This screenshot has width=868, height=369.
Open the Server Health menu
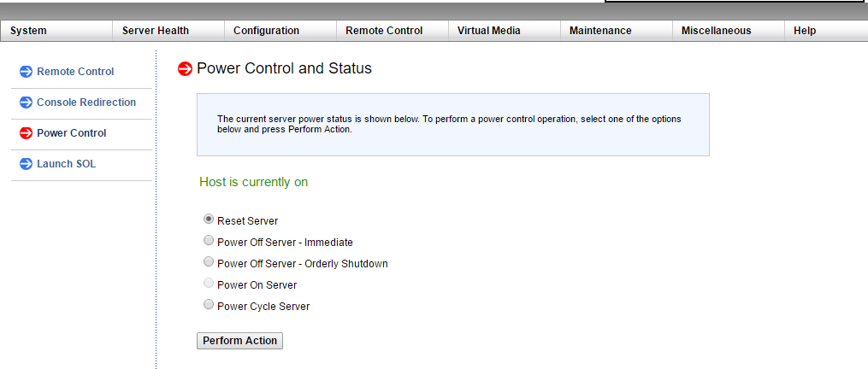(156, 31)
